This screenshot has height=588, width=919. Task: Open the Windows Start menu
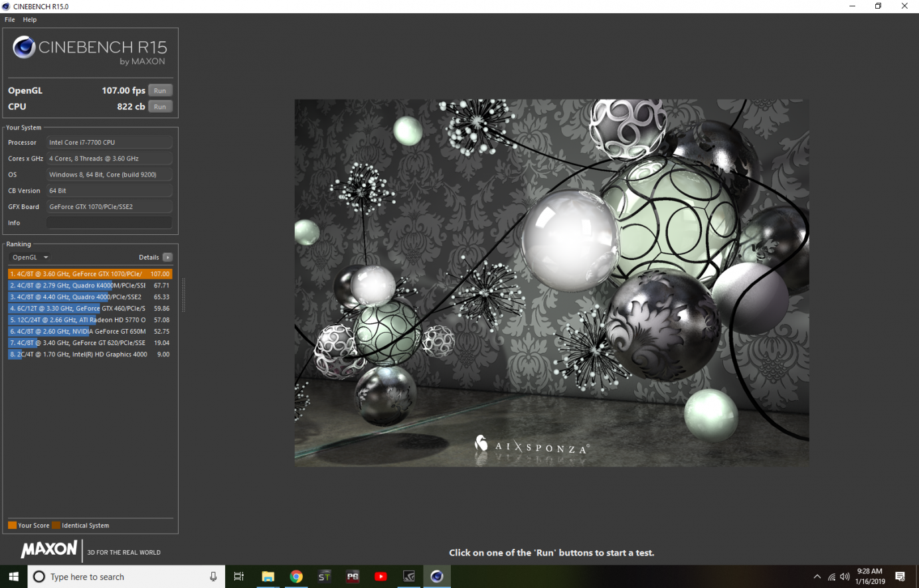coord(13,577)
